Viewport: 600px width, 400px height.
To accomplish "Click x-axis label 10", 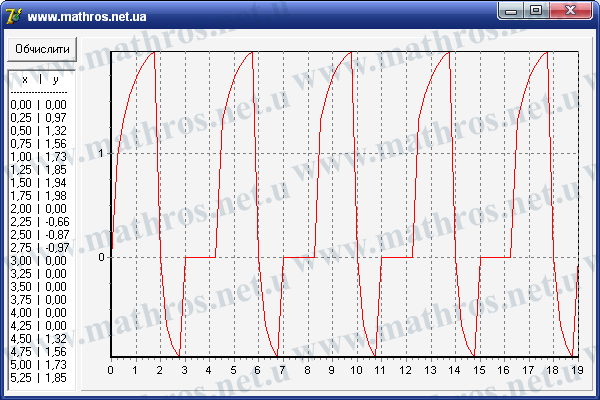I will 356,370.
